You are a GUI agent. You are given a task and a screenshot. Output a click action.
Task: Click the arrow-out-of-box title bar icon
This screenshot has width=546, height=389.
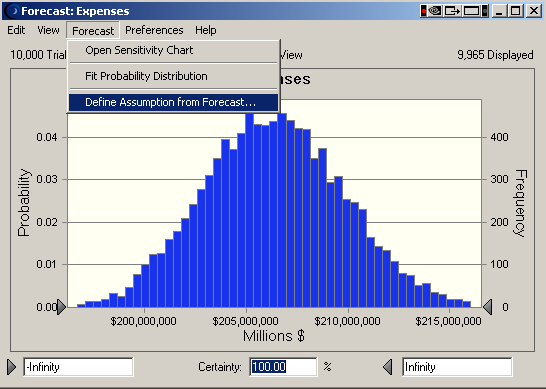point(452,11)
